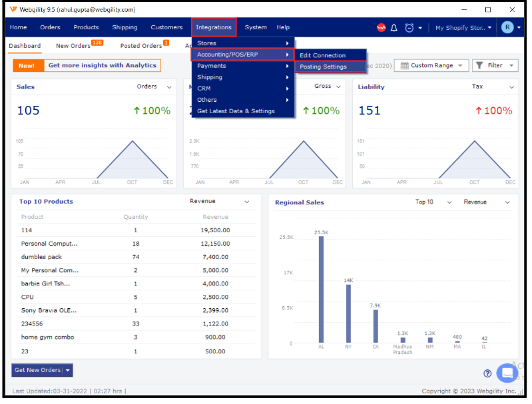
Task: Open My Shopify Store selector dropdown
Action: (463, 28)
